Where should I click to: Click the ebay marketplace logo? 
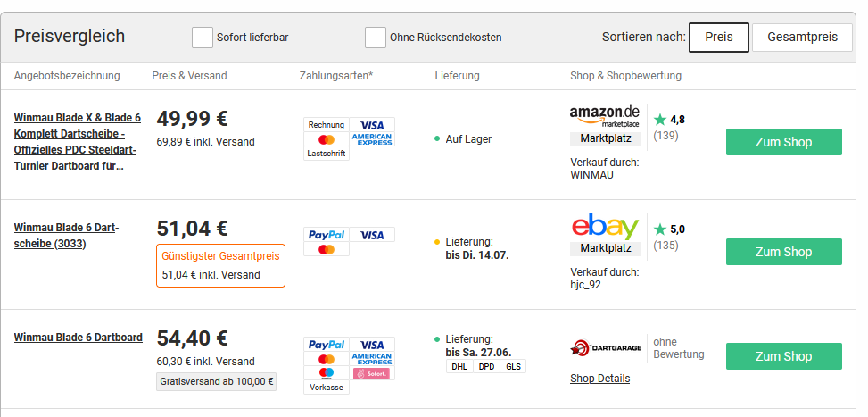pos(605,227)
